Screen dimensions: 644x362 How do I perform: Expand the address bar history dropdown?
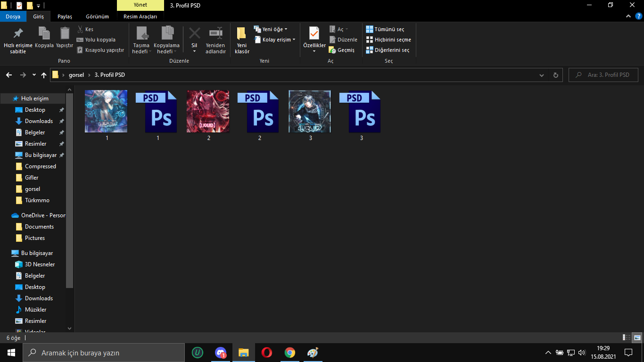(x=542, y=75)
